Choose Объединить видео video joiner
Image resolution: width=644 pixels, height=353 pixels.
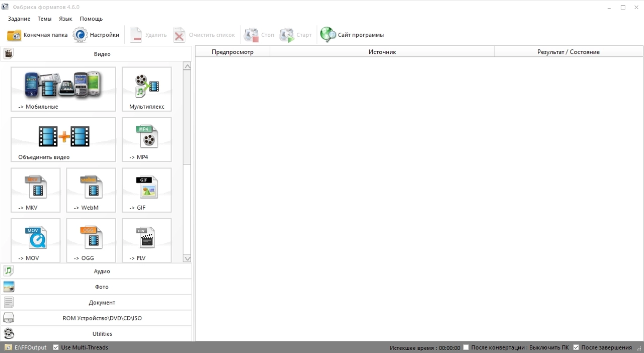(x=63, y=140)
